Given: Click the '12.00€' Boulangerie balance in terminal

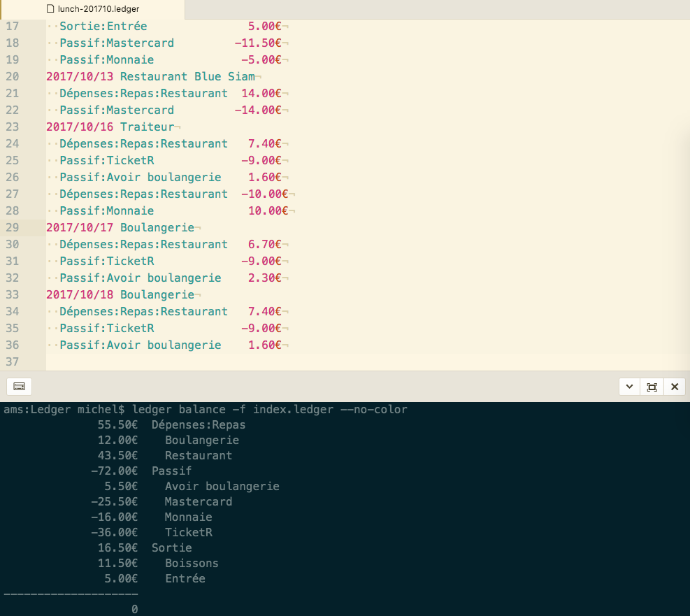Looking at the screenshot, I should (117, 440).
